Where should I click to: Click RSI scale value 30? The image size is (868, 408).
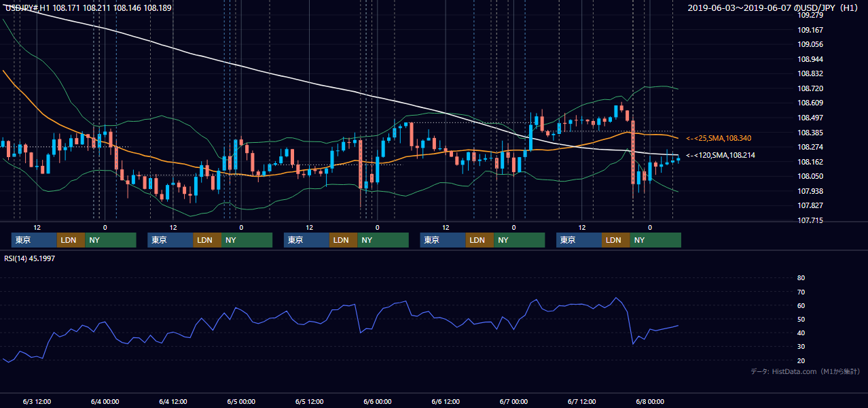pyautogui.click(x=801, y=347)
